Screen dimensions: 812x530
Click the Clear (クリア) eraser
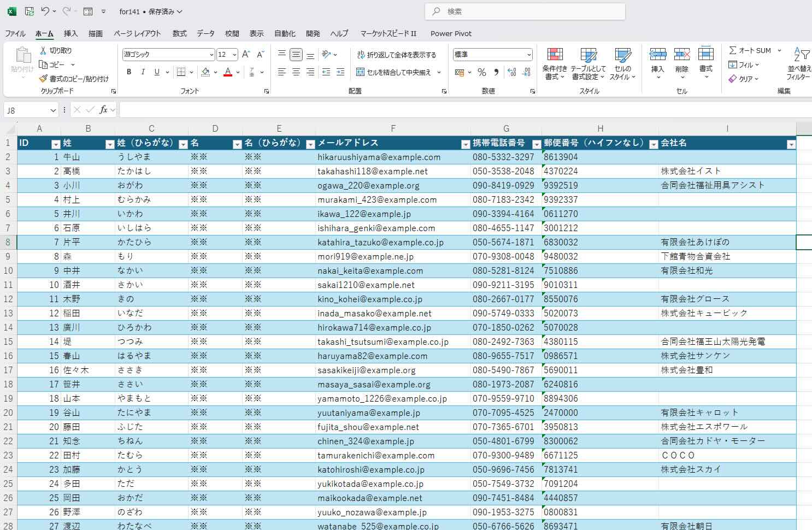[x=733, y=79]
